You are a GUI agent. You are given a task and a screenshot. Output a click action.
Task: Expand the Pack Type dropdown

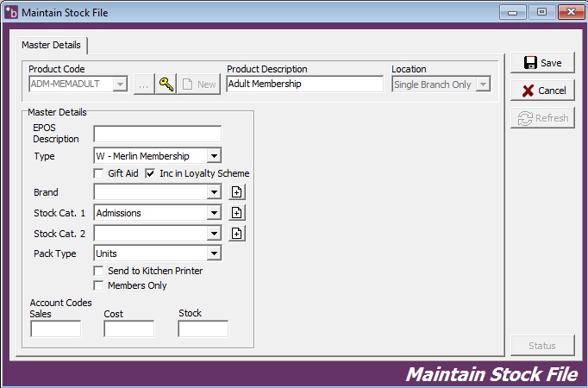click(214, 253)
